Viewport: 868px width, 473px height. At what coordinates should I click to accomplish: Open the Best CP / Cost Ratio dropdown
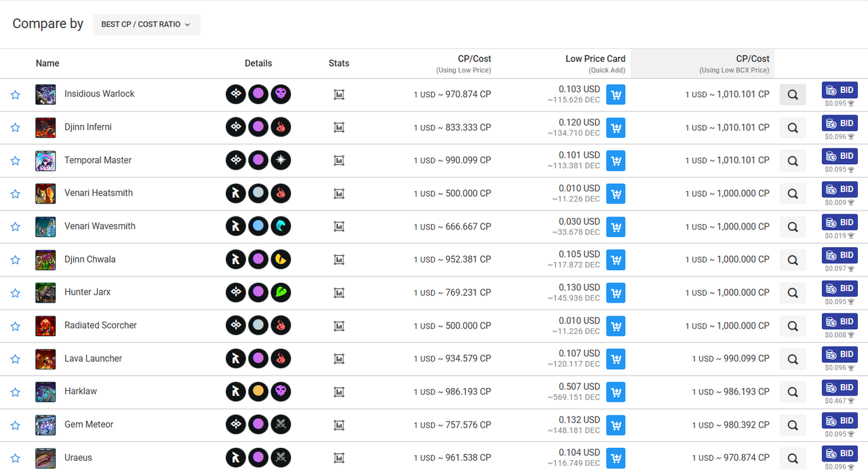pyautogui.click(x=146, y=24)
